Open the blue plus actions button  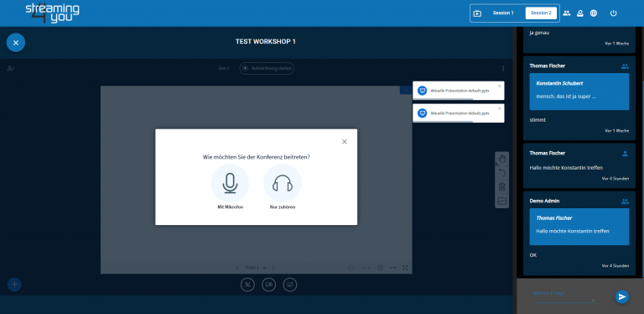(x=14, y=284)
